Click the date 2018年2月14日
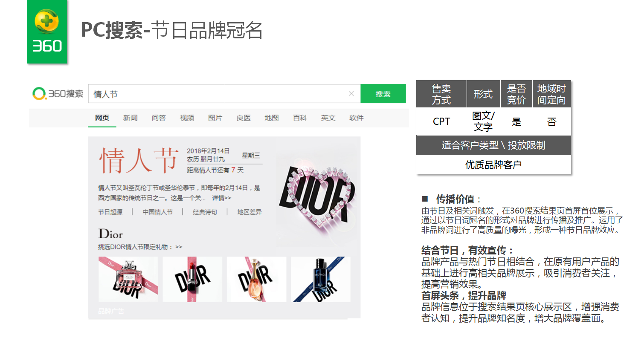Screen dimensions: 644x361 [208, 151]
